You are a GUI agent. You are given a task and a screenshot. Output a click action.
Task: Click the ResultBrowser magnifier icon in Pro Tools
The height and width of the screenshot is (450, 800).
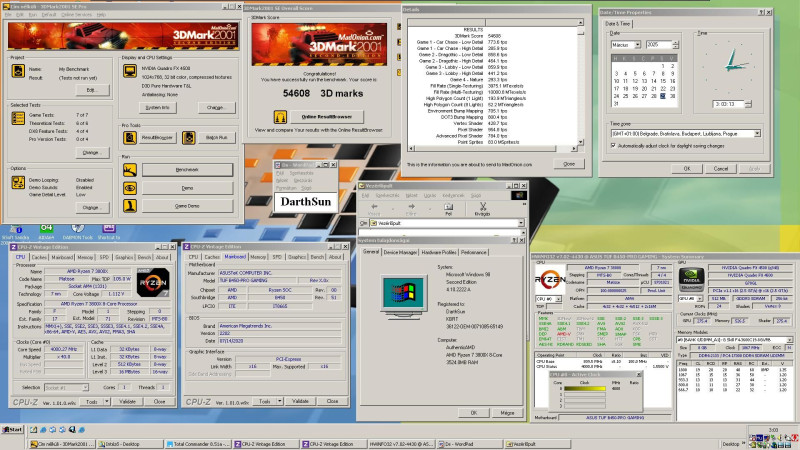pyautogui.click(x=130, y=137)
